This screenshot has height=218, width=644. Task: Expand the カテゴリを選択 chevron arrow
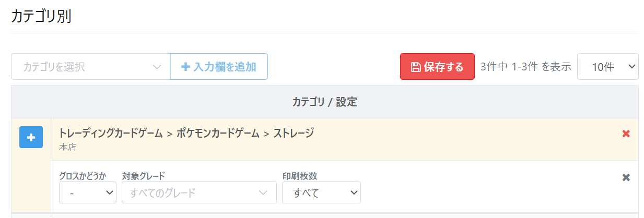pyautogui.click(x=157, y=67)
